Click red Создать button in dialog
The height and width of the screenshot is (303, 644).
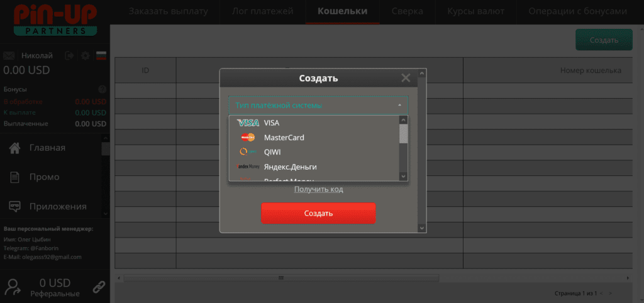318,214
